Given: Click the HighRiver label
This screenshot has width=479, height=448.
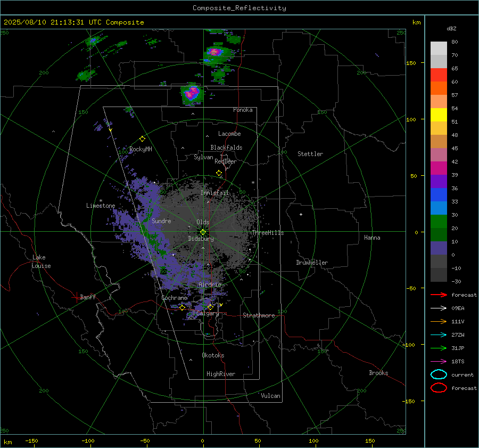Looking at the screenshot, I should tap(221, 374).
